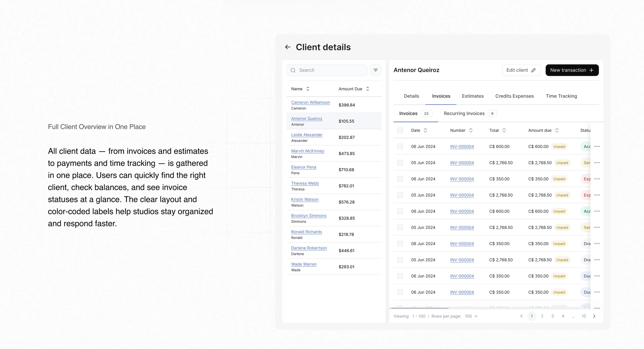Sort invoices by the Total column arrows
Viewport: 644px width, 349px height.
[504, 130]
